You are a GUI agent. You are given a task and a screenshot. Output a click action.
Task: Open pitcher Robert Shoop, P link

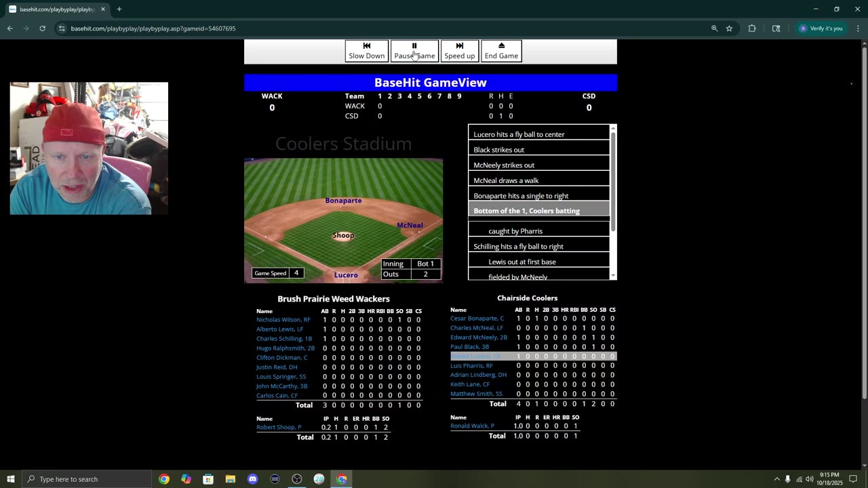click(x=279, y=428)
